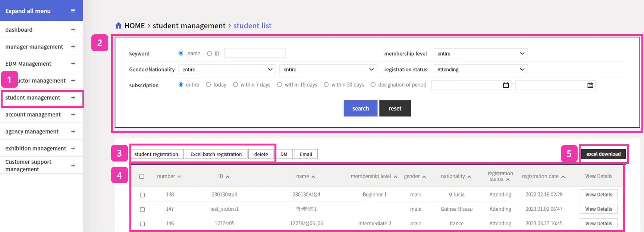Click the keyword text input field

click(255, 53)
